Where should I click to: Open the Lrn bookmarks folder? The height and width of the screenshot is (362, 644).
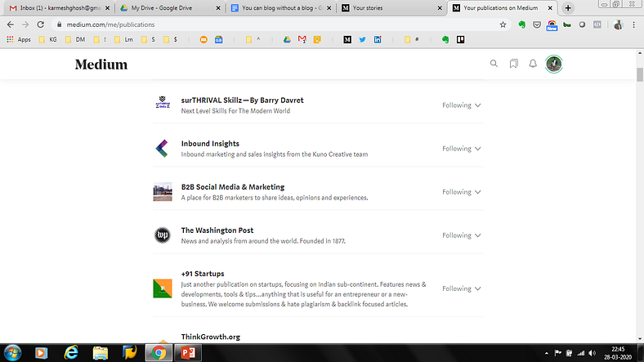point(124,39)
